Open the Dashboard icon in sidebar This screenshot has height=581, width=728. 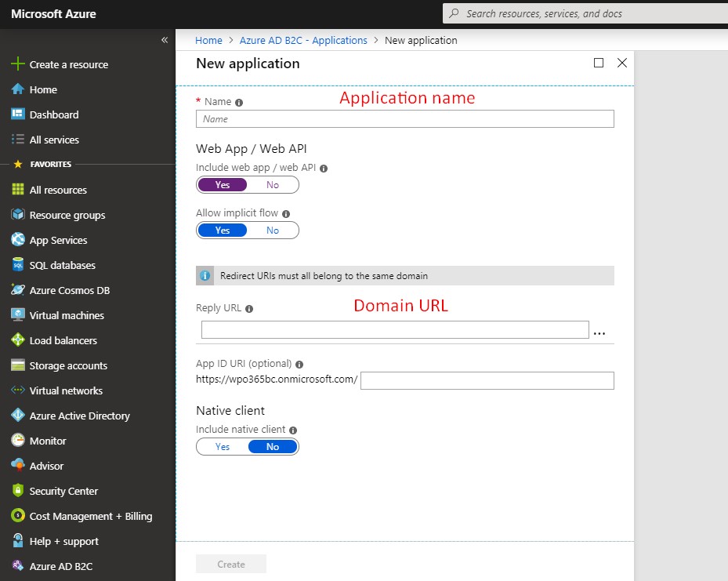[18, 114]
